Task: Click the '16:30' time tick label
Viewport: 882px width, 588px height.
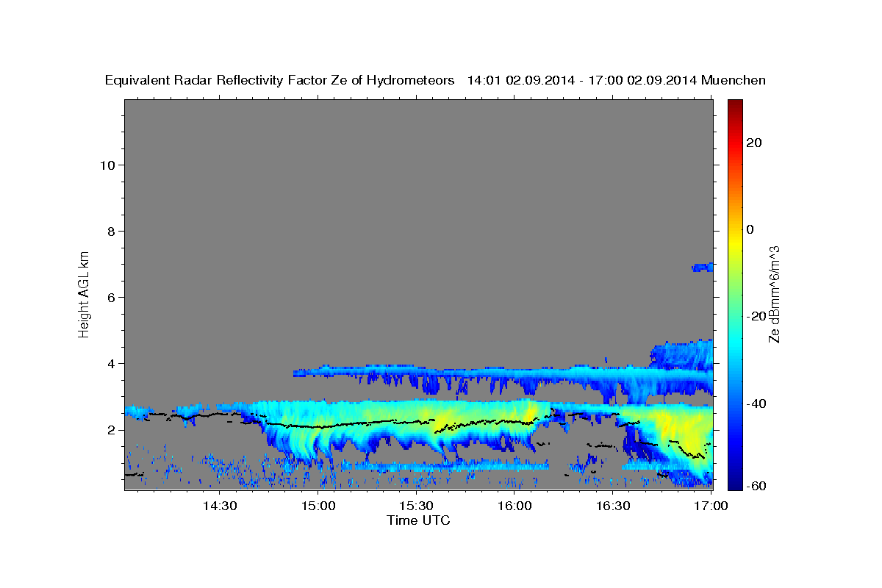Action: click(613, 506)
